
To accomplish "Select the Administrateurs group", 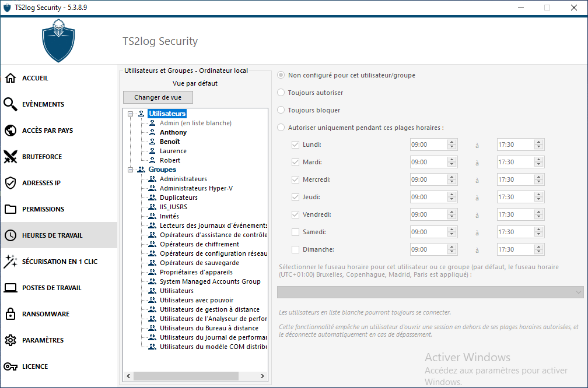I will point(183,179).
